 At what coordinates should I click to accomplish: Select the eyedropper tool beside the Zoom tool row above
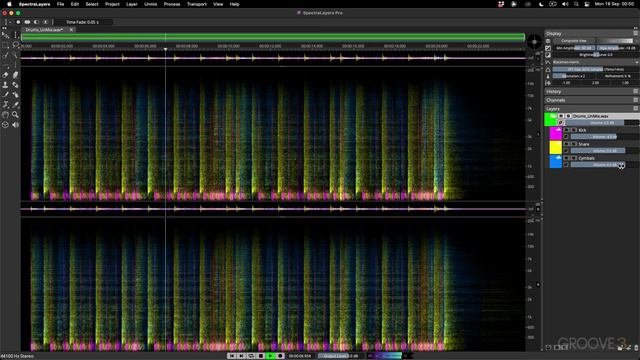pyautogui.click(x=15, y=105)
